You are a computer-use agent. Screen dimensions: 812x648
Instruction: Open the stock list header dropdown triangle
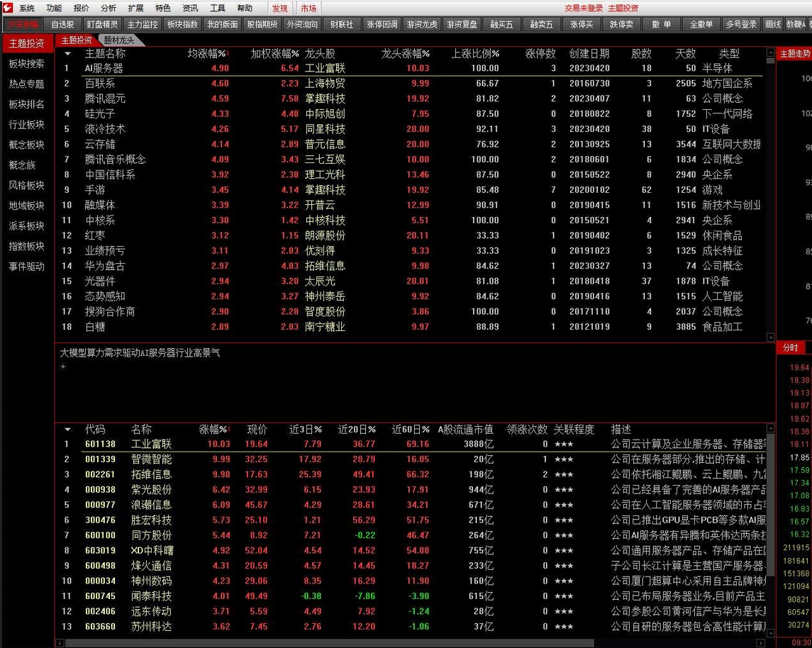point(67,429)
